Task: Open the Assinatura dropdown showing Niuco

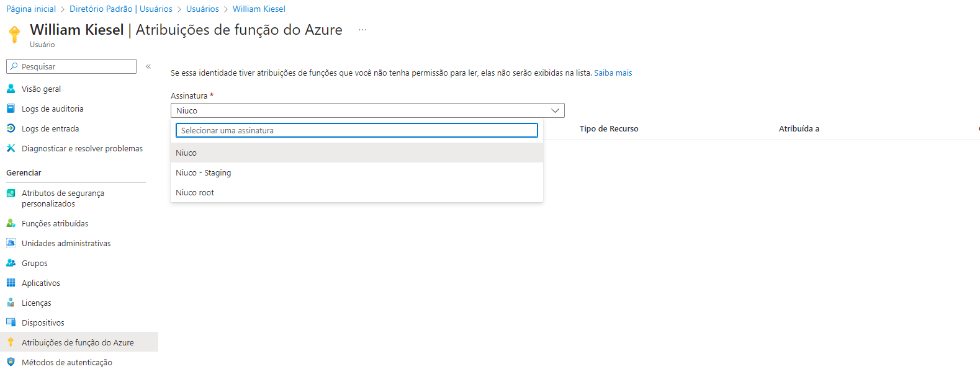Action: pos(367,110)
